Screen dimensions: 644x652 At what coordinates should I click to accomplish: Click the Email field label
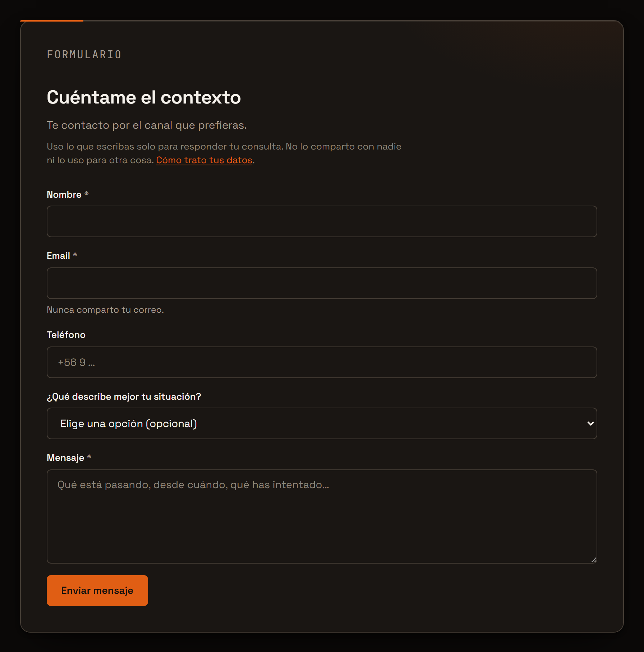tap(58, 256)
